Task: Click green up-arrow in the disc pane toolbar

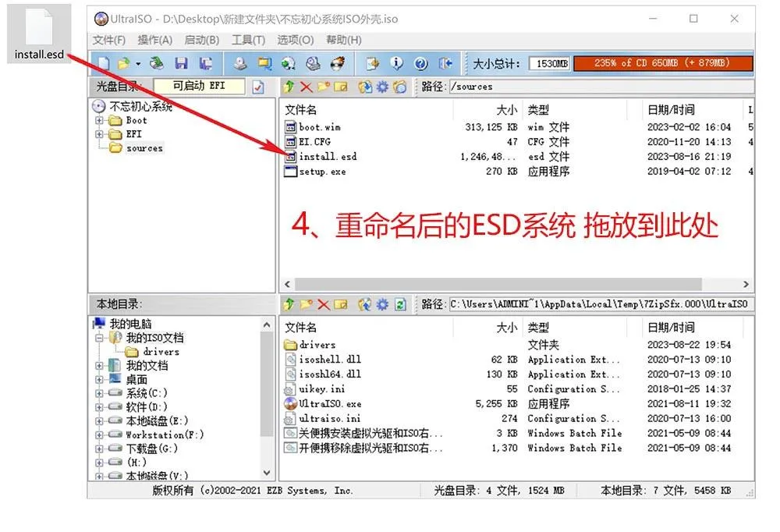Action: click(x=289, y=87)
